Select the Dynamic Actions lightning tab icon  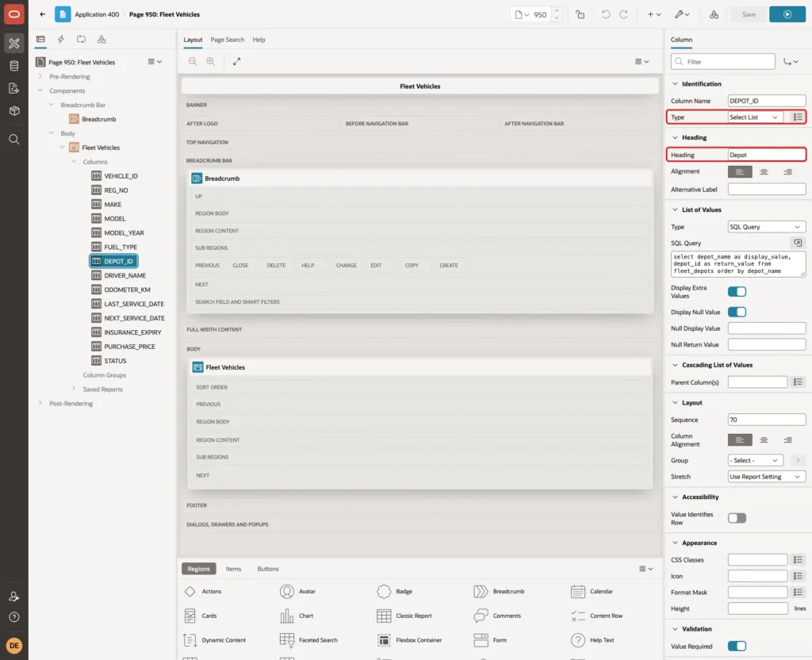pos(60,40)
